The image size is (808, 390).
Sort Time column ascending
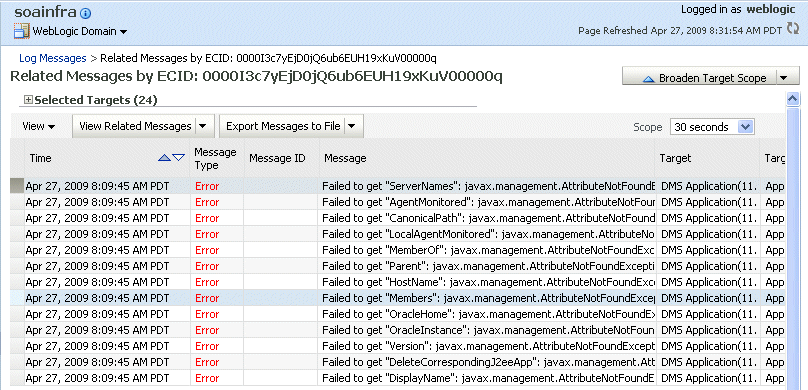pyautogui.click(x=164, y=158)
